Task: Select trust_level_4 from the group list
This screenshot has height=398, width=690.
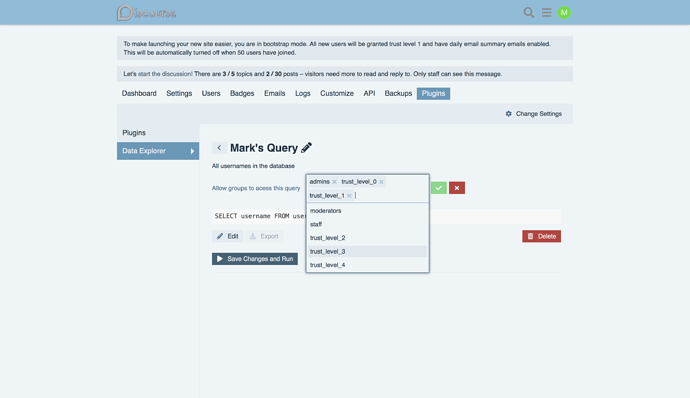Action: 367,265
